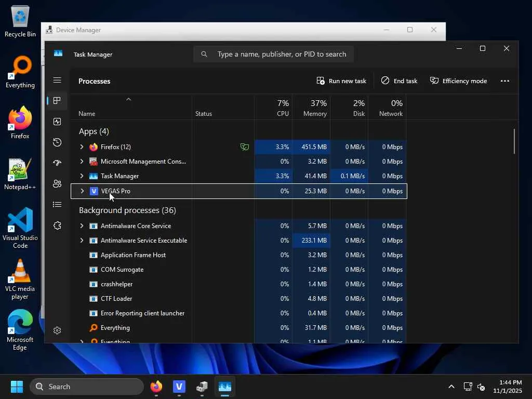Click Run new task button
Screen dimensions: 532x399
pyautogui.click(x=341, y=81)
